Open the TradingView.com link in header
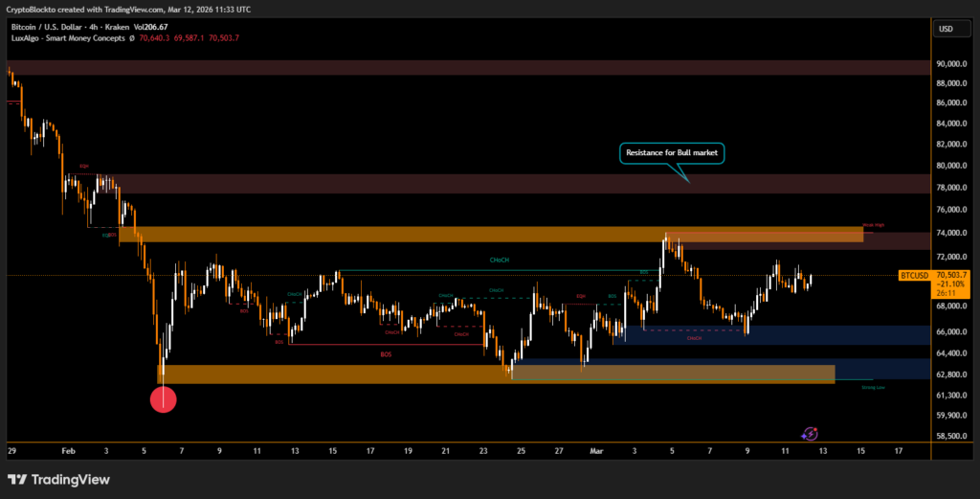The height and width of the screenshot is (499, 980). coord(122,9)
